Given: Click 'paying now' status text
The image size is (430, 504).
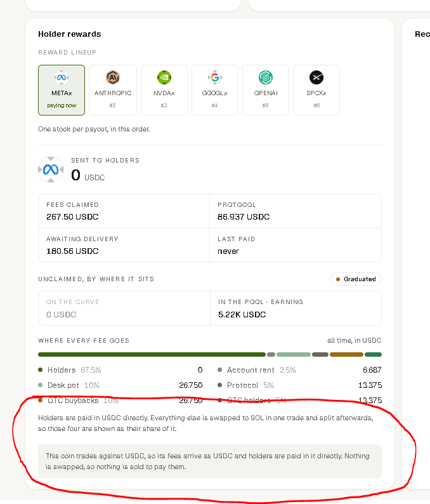Looking at the screenshot, I should 62,105.
